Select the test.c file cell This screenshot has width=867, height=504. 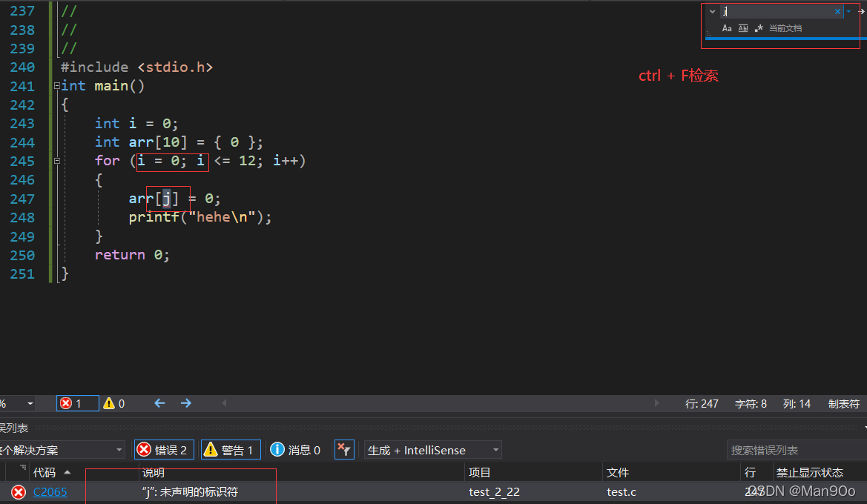tap(622, 492)
